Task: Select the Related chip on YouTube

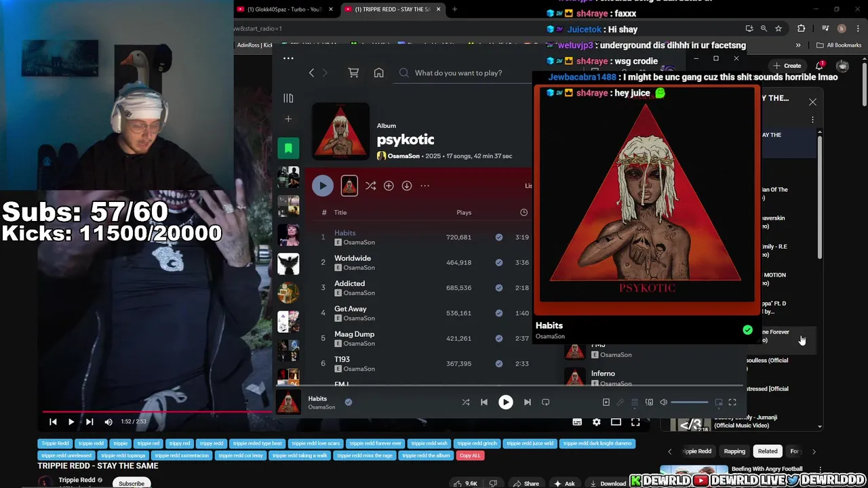Action: (768, 451)
